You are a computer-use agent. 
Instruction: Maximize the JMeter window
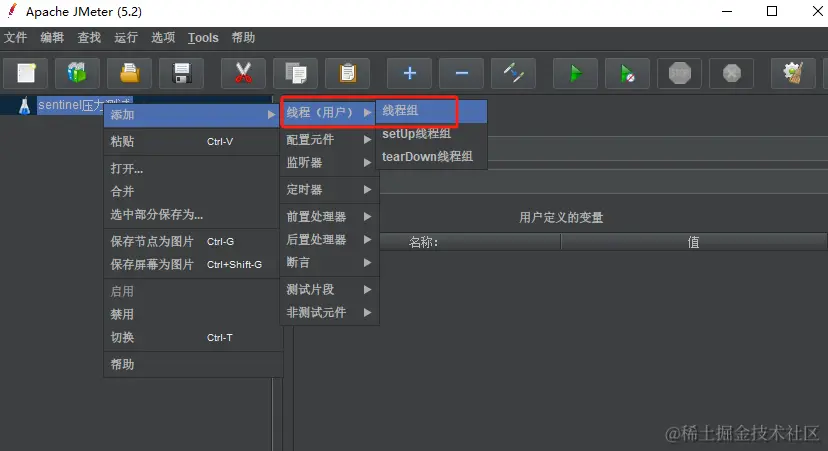772,12
